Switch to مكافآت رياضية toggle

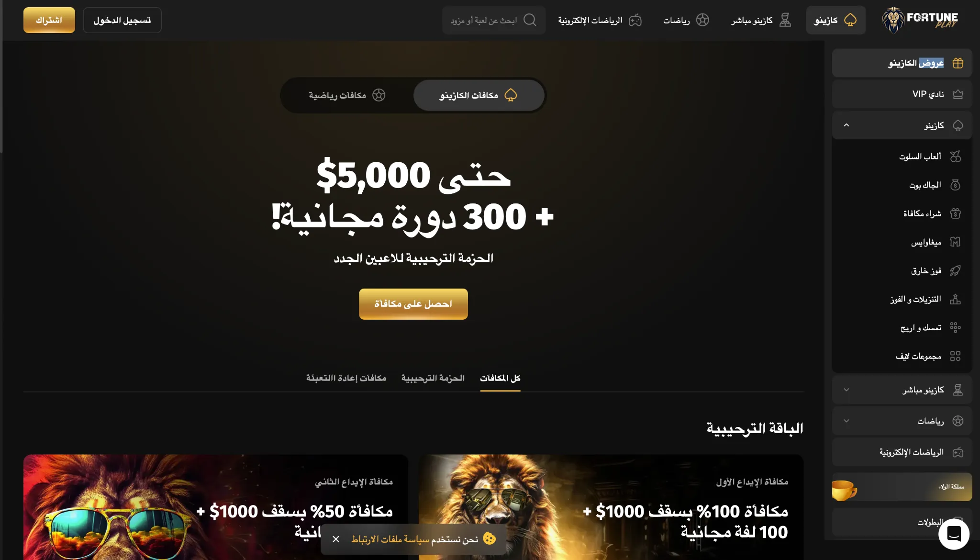347,95
